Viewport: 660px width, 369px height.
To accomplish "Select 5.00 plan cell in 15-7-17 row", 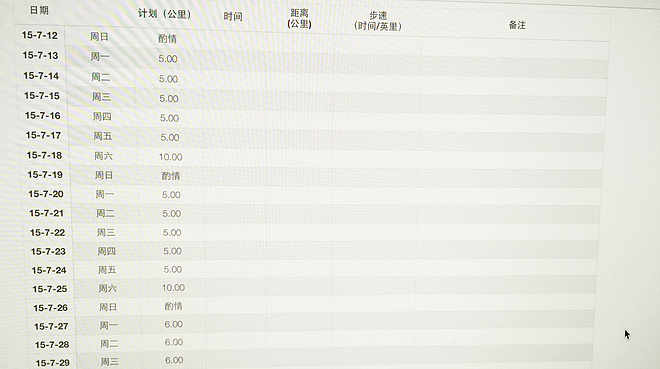I will coord(170,138).
